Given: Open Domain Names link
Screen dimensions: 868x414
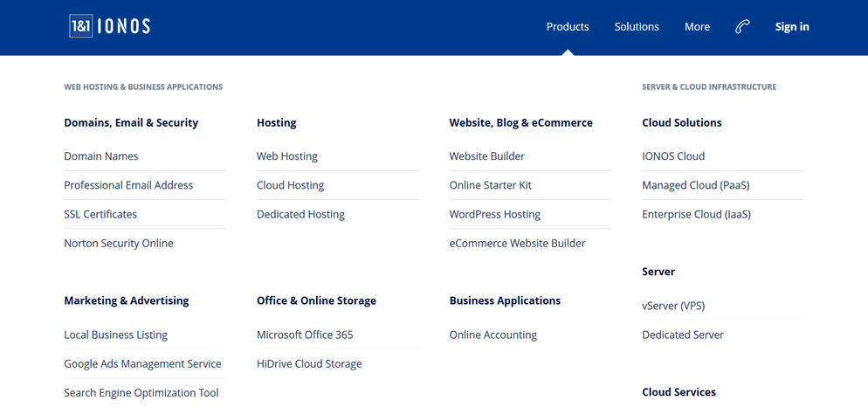Looking at the screenshot, I should point(101,156).
